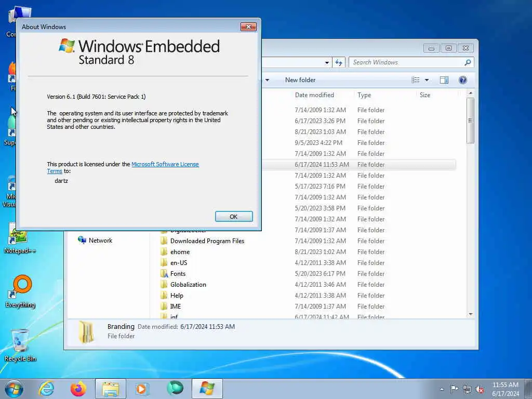The width and height of the screenshot is (532, 399).
Task: Switch to About Windows taskbar button
Action: pos(207,389)
